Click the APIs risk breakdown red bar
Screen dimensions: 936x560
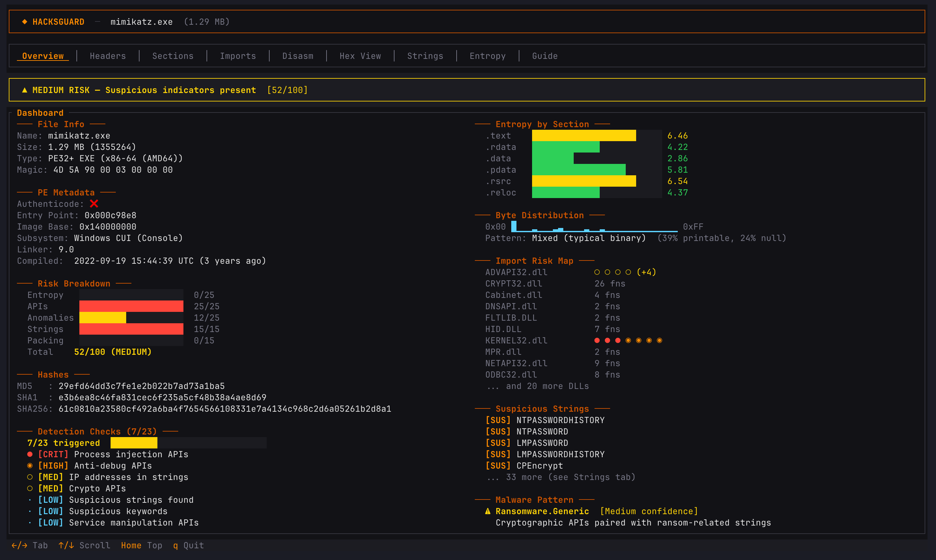(x=131, y=306)
